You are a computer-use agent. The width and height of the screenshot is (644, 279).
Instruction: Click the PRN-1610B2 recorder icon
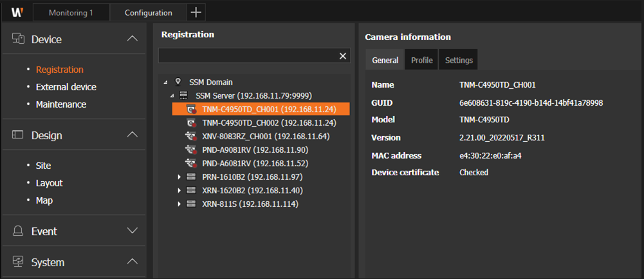click(x=190, y=177)
